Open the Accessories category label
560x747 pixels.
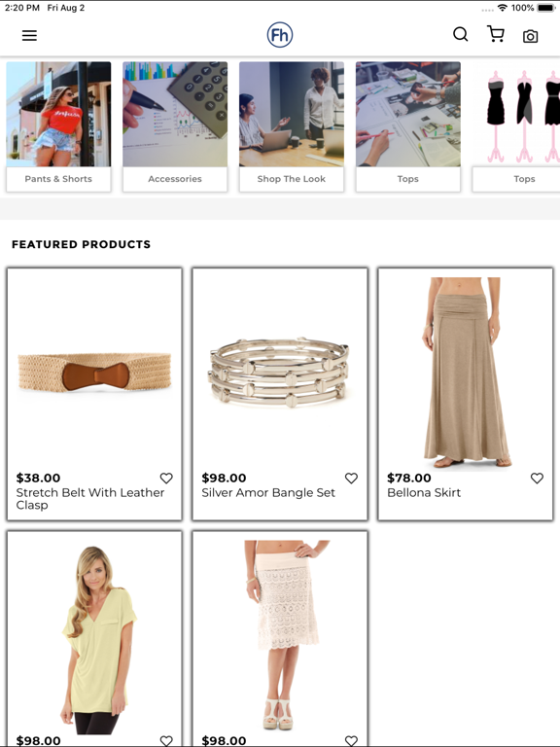(x=175, y=179)
